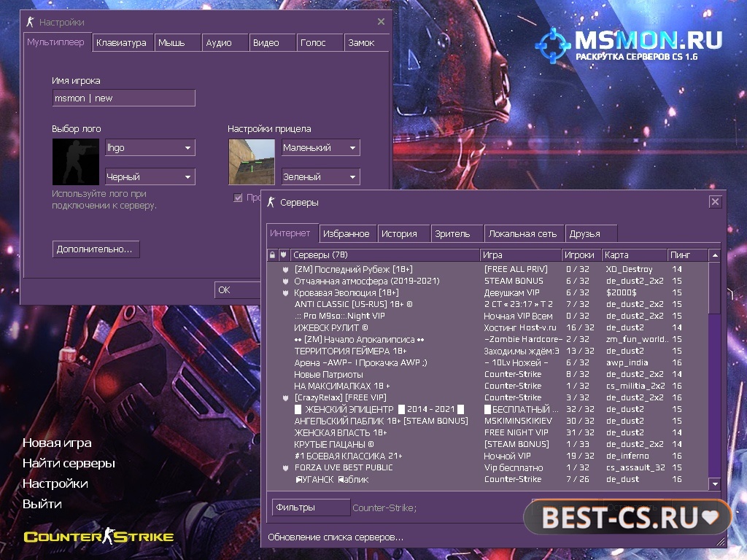Screen dimensions: 747x560
Task: Select ИЖЕВСК РУЛИТ server row
Action: click(x=487, y=327)
